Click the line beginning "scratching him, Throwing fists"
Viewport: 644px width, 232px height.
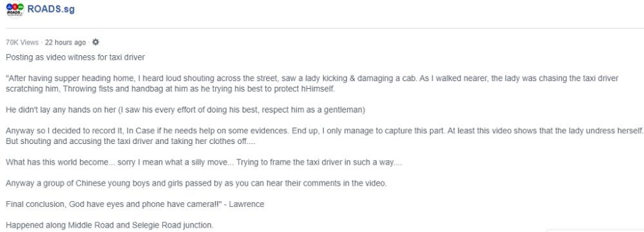click(171, 89)
